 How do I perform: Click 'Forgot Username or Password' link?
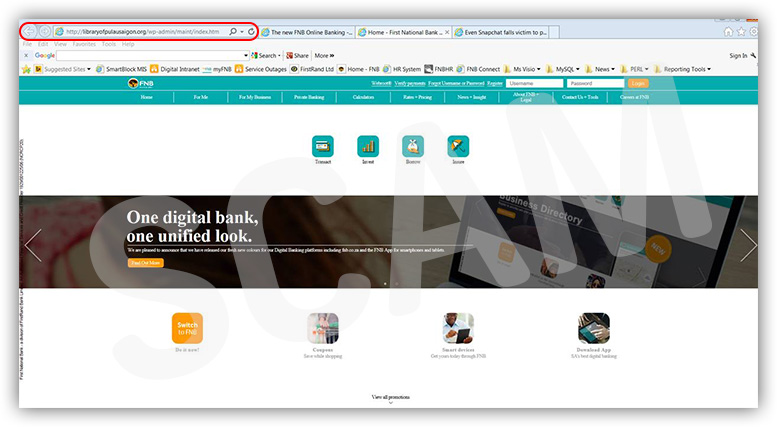456,83
